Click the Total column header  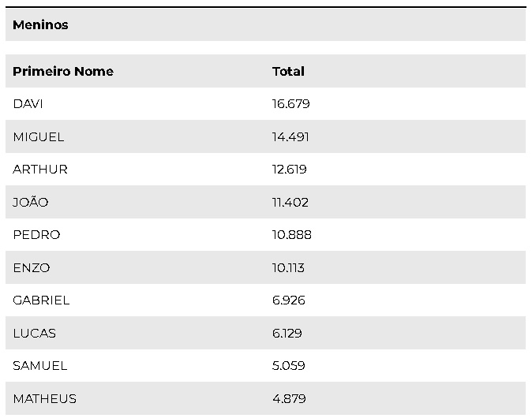pos(288,71)
